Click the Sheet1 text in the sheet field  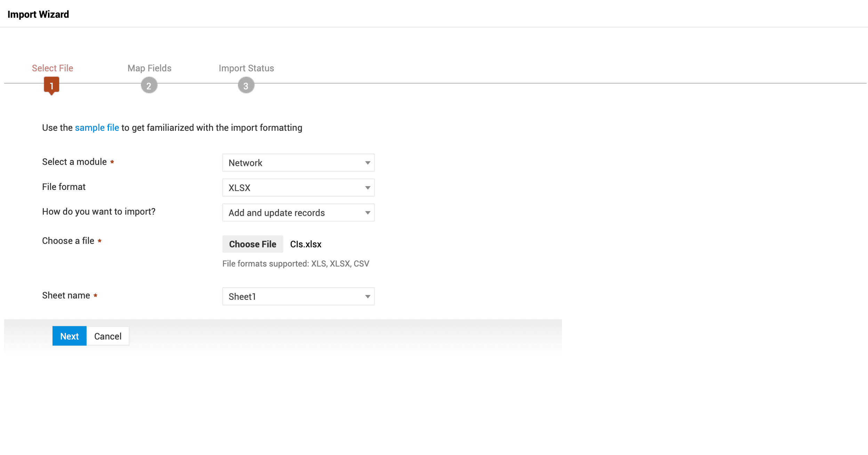pyautogui.click(x=242, y=297)
